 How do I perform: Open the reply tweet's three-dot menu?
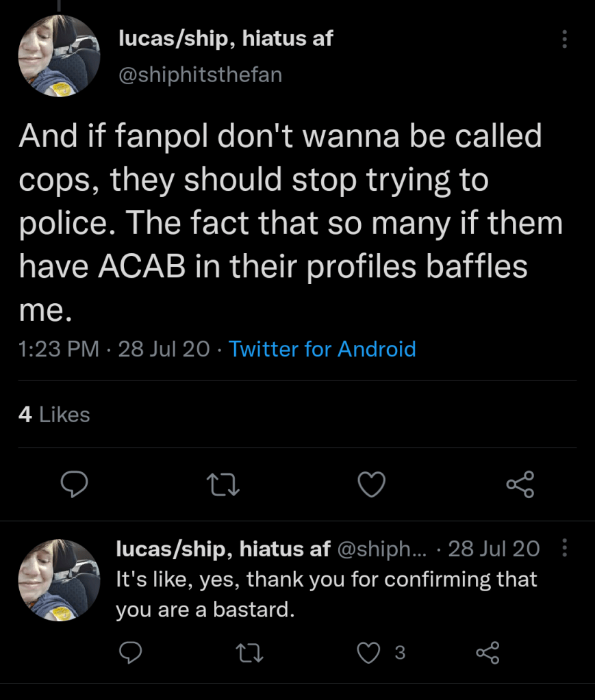tap(565, 548)
